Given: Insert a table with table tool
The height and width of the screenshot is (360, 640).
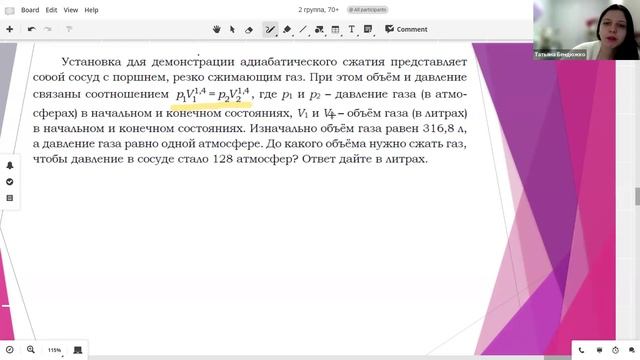Looking at the screenshot, I should (335, 29).
